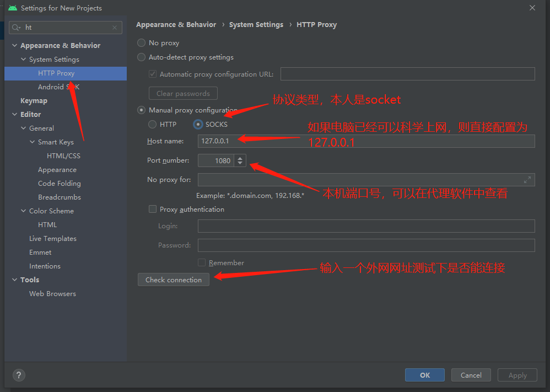Collapse the Appearance & Behavior section
This screenshot has height=392, width=550.
[x=15, y=45]
